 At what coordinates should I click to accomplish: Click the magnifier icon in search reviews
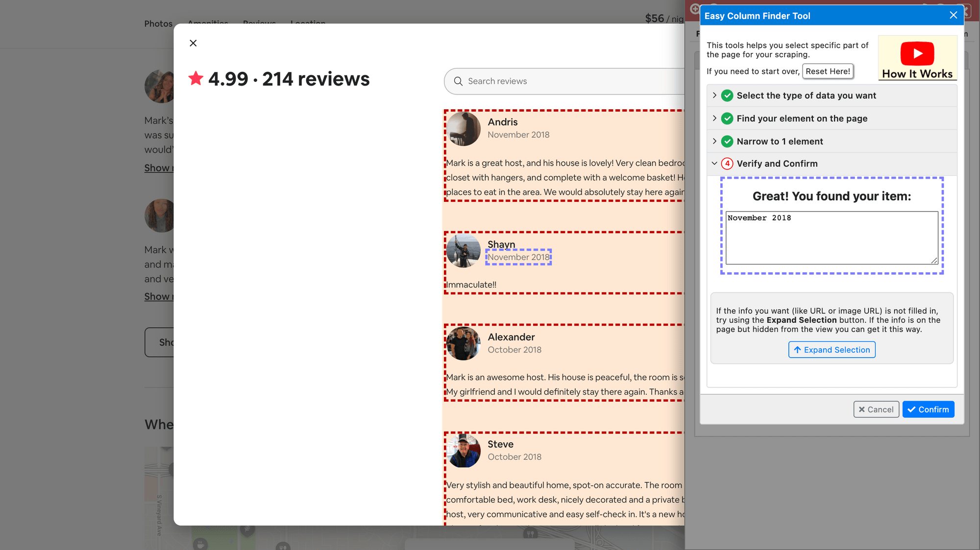click(458, 81)
